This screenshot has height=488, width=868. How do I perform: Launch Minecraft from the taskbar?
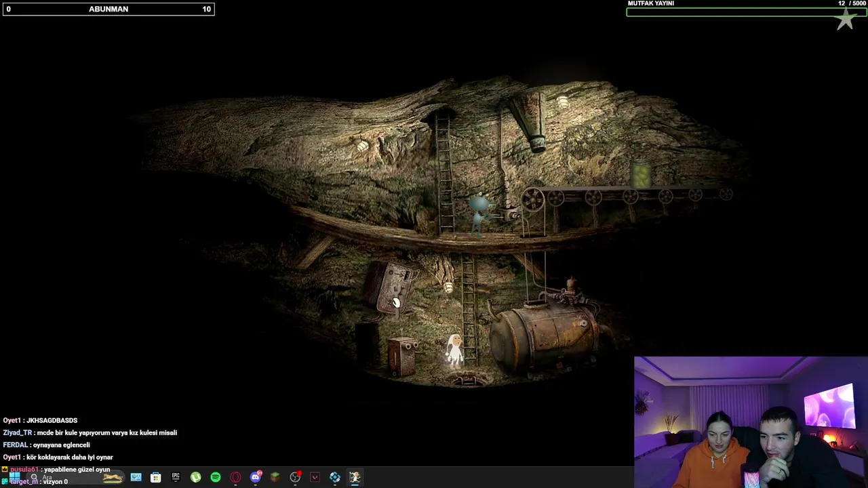point(275,477)
